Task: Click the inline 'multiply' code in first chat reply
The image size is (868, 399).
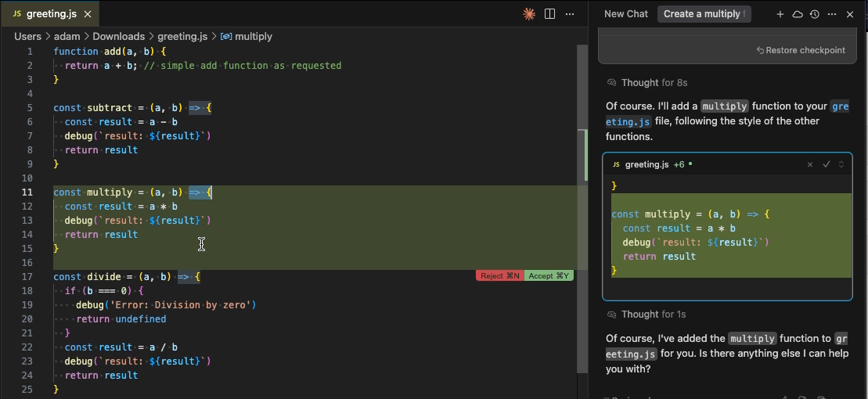Action: (725, 106)
